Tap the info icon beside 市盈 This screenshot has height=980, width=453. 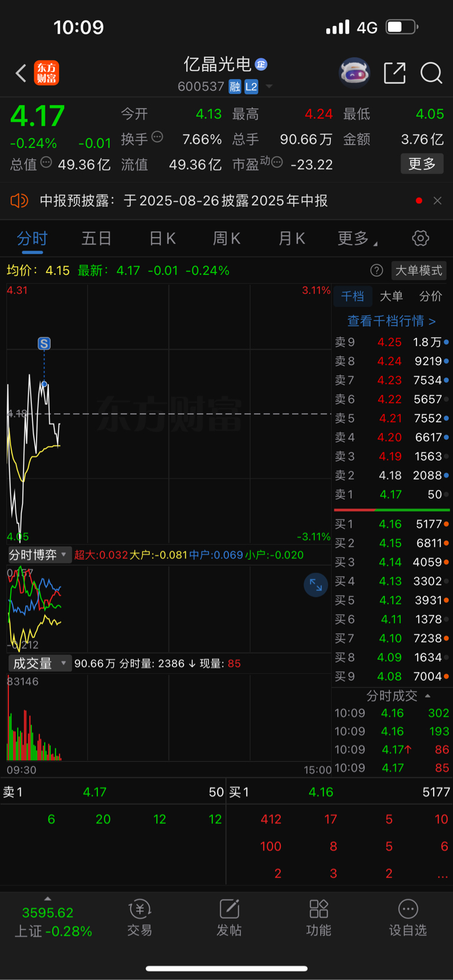277,162
